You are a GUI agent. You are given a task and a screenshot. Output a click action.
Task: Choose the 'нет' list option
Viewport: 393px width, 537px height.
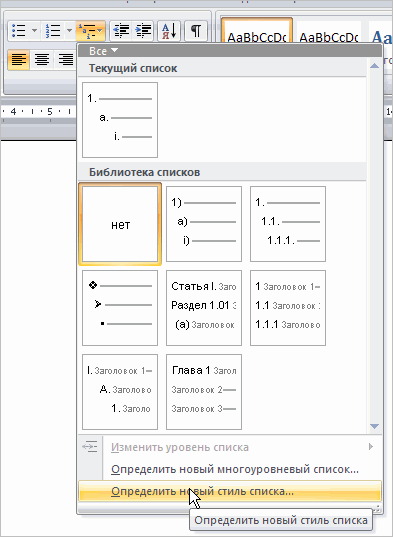pos(120,224)
